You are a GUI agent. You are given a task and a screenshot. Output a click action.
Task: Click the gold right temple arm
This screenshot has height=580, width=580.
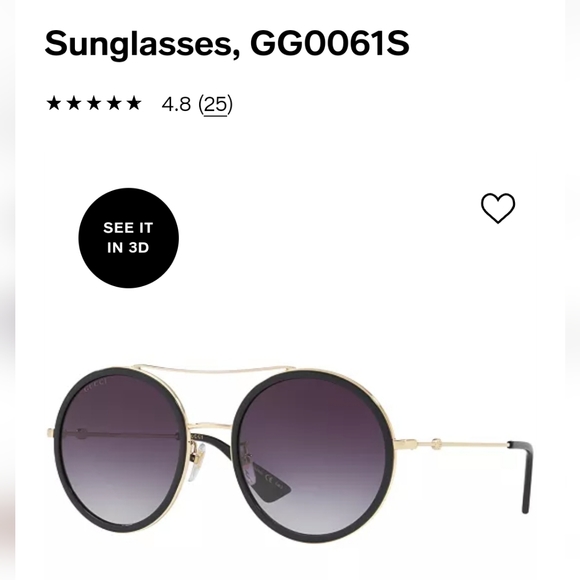(x=451, y=443)
